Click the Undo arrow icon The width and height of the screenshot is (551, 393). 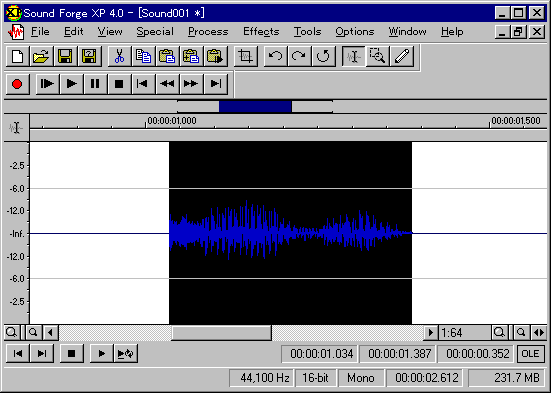click(275, 56)
